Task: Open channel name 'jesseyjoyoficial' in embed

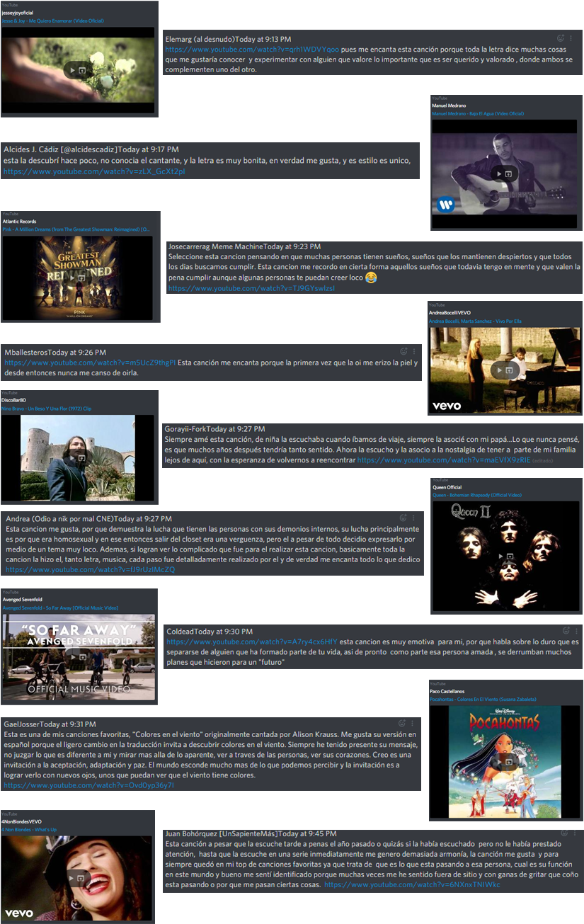Action: click(x=18, y=13)
